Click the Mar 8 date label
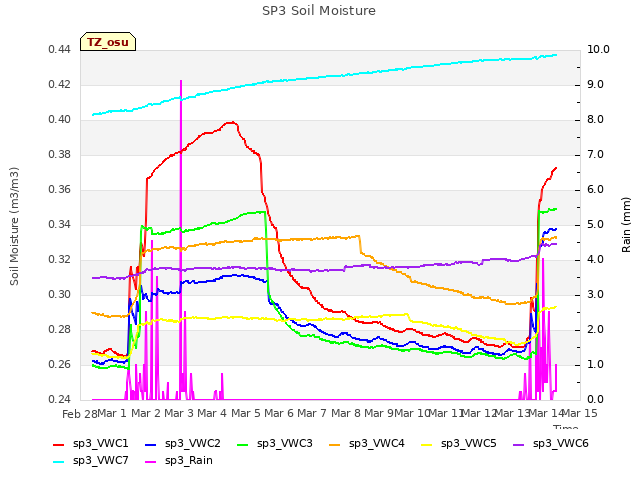 [x=346, y=413]
